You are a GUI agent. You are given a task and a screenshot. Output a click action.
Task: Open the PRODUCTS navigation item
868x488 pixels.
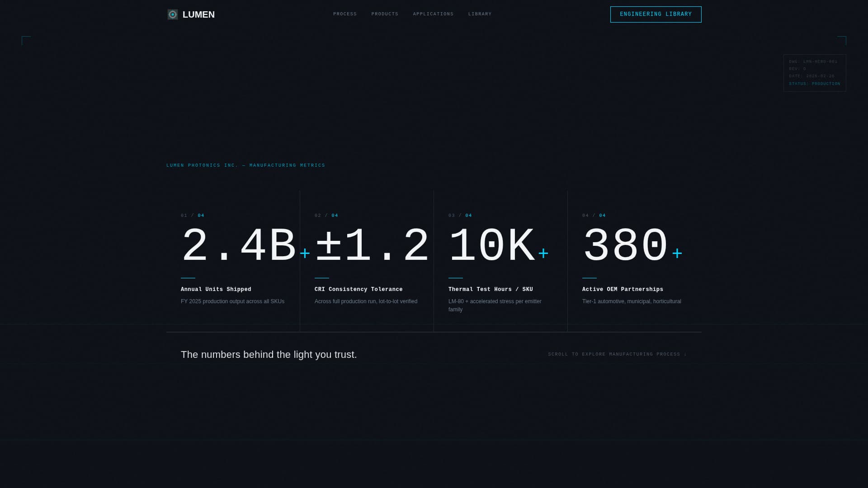pyautogui.click(x=385, y=14)
